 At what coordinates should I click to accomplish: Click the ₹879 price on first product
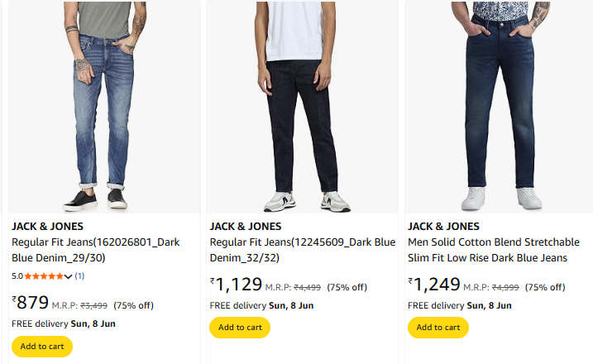click(31, 303)
